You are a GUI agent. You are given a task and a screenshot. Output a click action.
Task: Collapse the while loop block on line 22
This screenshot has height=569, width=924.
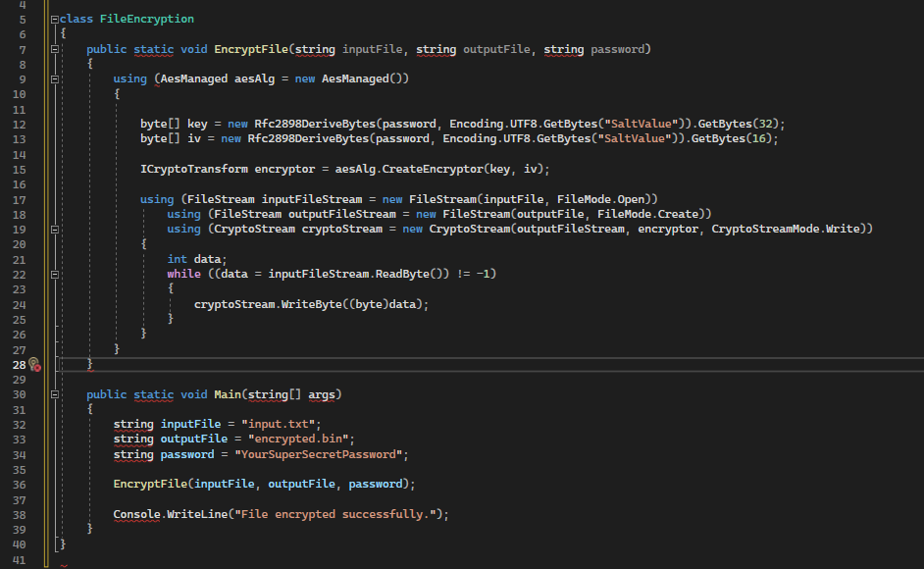(x=56, y=273)
